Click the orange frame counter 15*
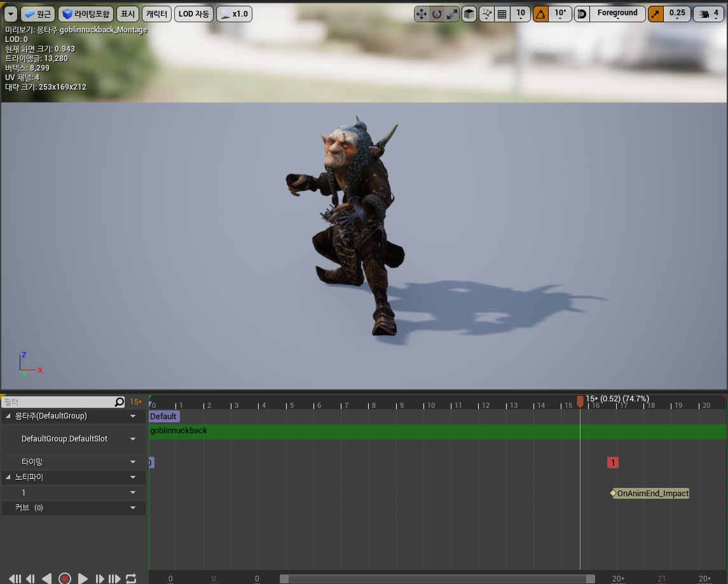 click(x=135, y=402)
